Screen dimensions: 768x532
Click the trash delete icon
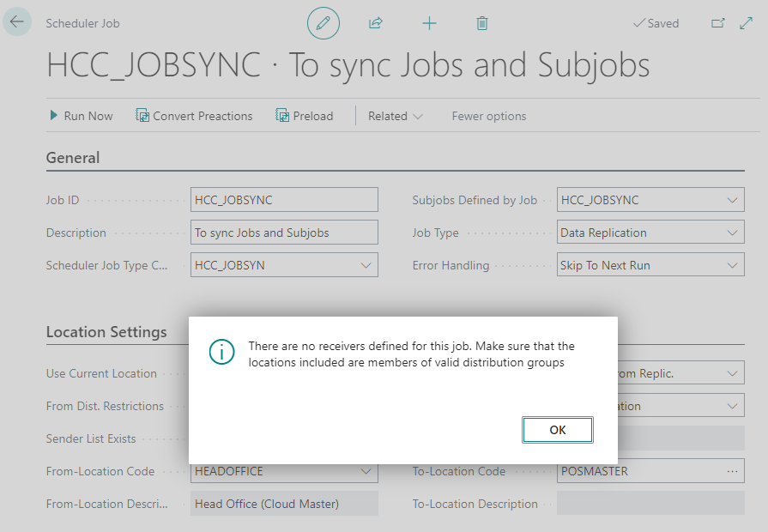pos(482,23)
